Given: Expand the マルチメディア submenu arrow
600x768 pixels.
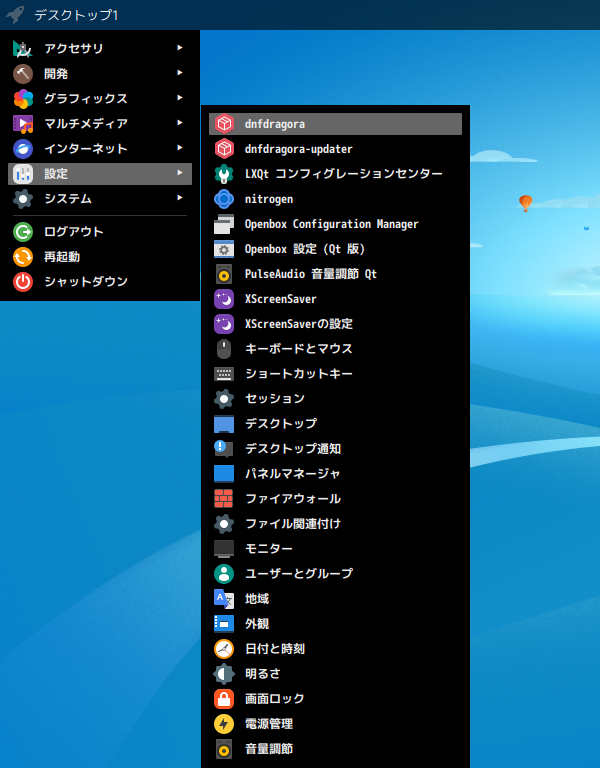Looking at the screenshot, I should click(x=180, y=123).
